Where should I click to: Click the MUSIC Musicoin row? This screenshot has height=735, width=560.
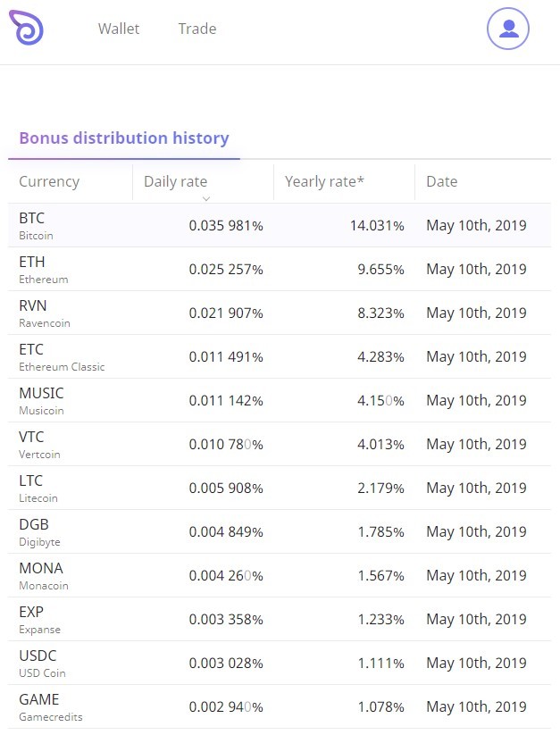coord(280,400)
